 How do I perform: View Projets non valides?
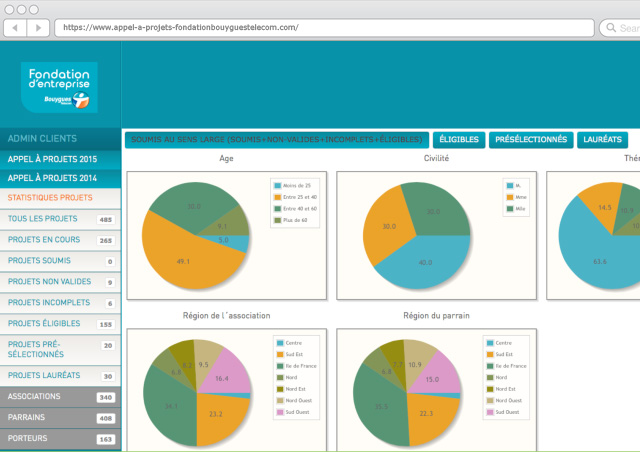tap(60, 282)
